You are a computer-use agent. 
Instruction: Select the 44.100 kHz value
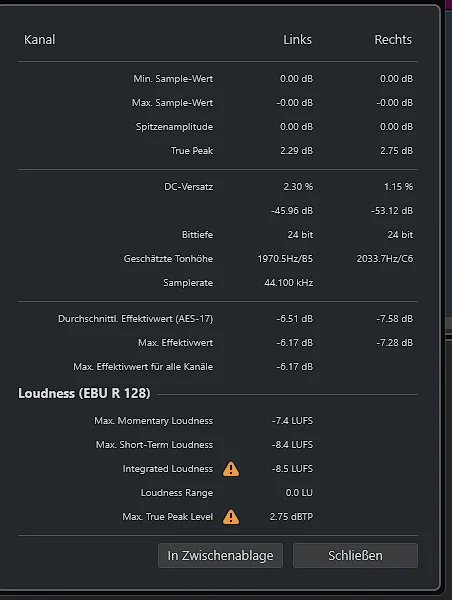pos(289,283)
